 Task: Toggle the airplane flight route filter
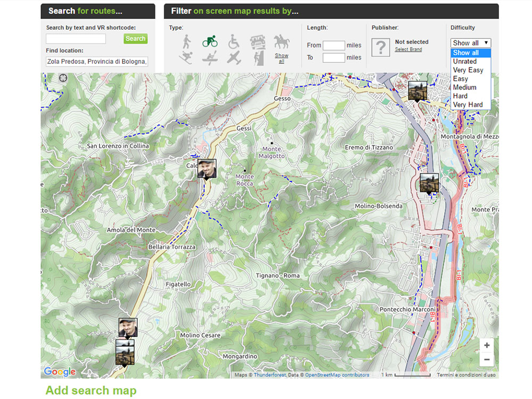(x=234, y=58)
